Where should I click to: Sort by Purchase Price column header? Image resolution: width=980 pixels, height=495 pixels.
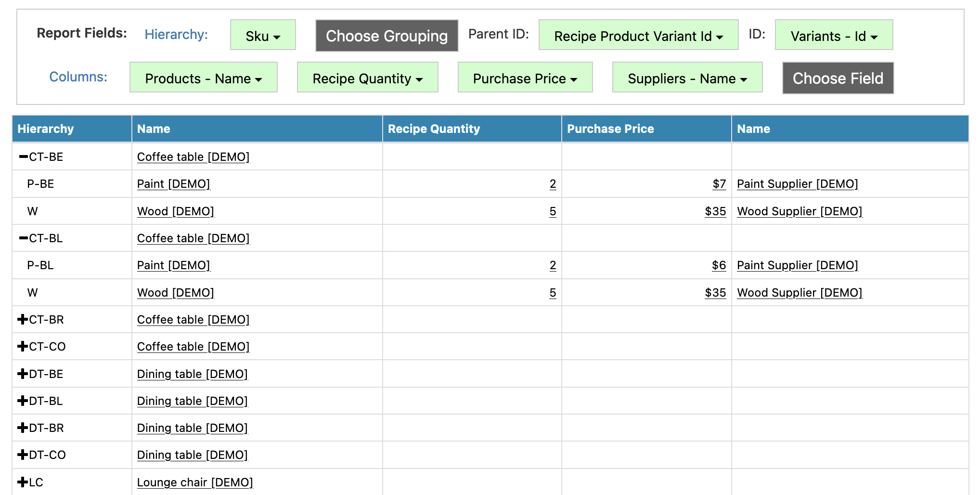[610, 129]
